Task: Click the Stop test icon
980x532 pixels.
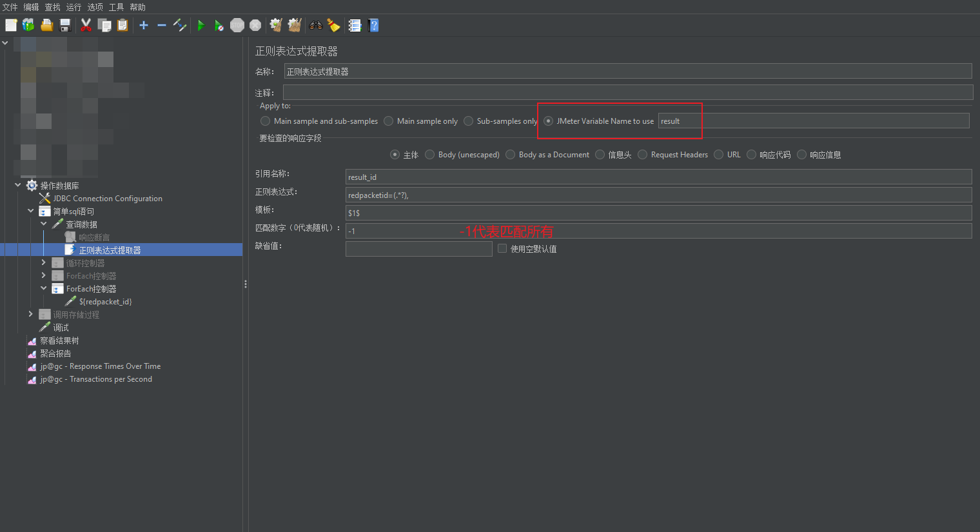Action: [237, 25]
